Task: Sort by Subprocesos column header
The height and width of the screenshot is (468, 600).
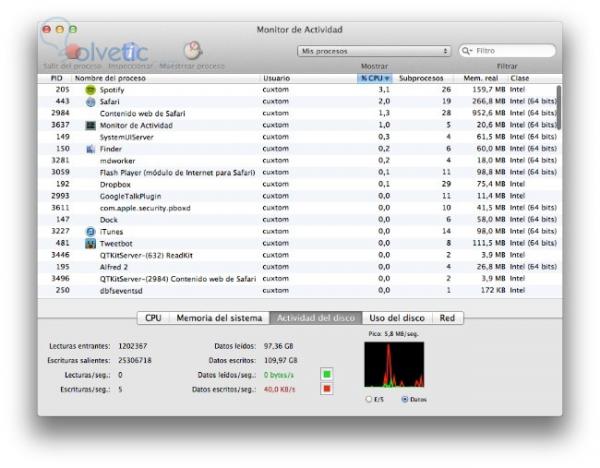Action: pos(421,78)
